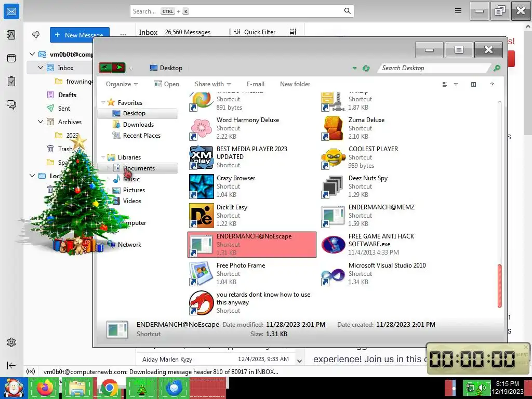The height and width of the screenshot is (399, 532).
Task: Open Address Book in Thunderbird sidebar
Action: pos(11,35)
